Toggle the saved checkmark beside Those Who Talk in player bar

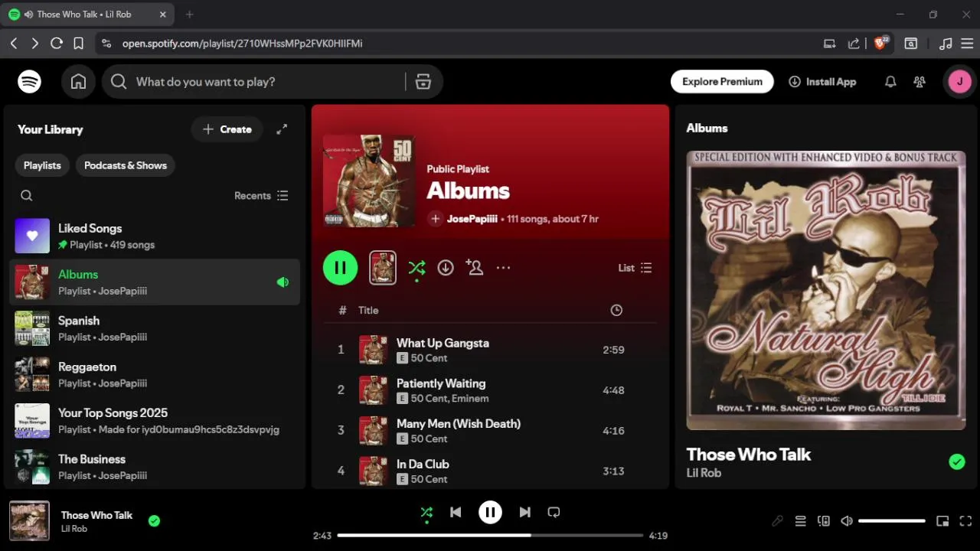(x=154, y=521)
